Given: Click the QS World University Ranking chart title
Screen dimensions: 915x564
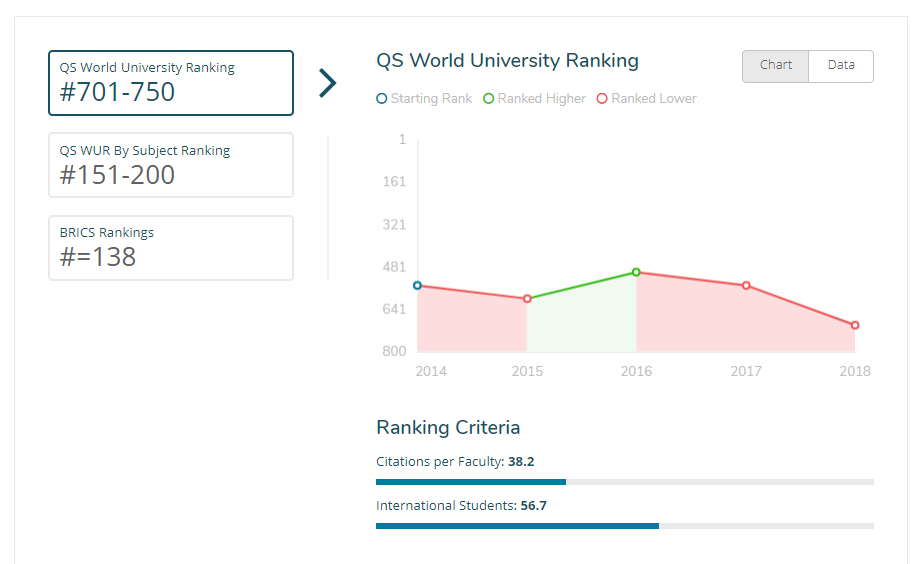Looking at the screenshot, I should click(x=507, y=61).
